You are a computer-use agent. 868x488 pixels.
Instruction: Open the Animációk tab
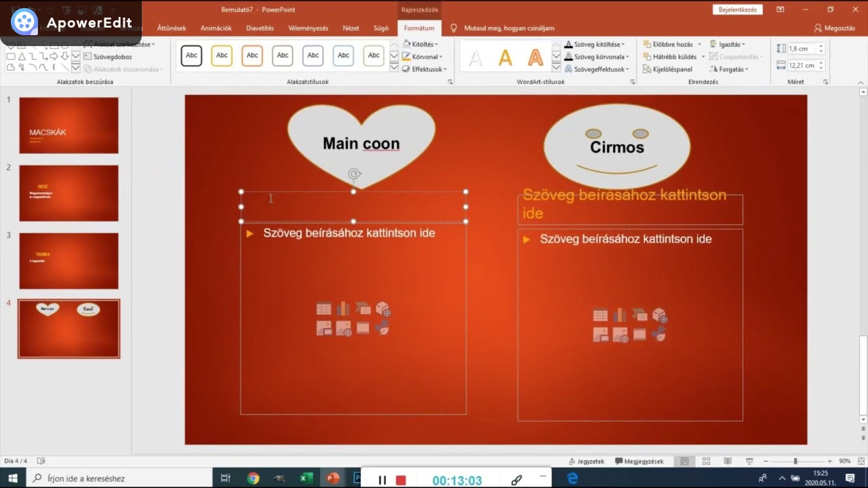coord(216,28)
